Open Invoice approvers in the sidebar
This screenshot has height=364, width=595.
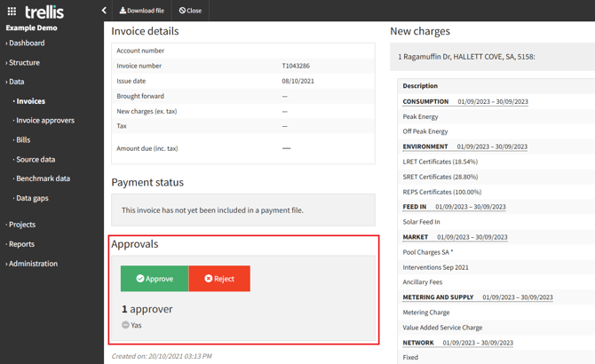[44, 121]
